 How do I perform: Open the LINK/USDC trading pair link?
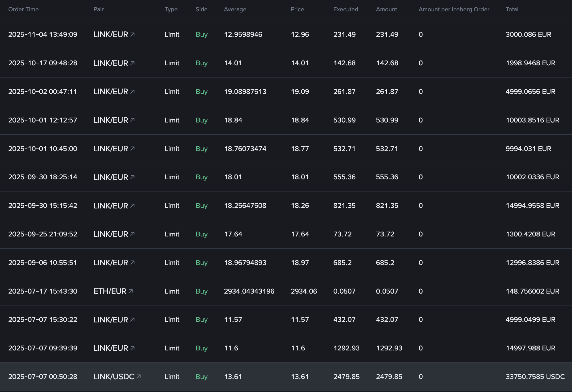pyautogui.click(x=114, y=377)
